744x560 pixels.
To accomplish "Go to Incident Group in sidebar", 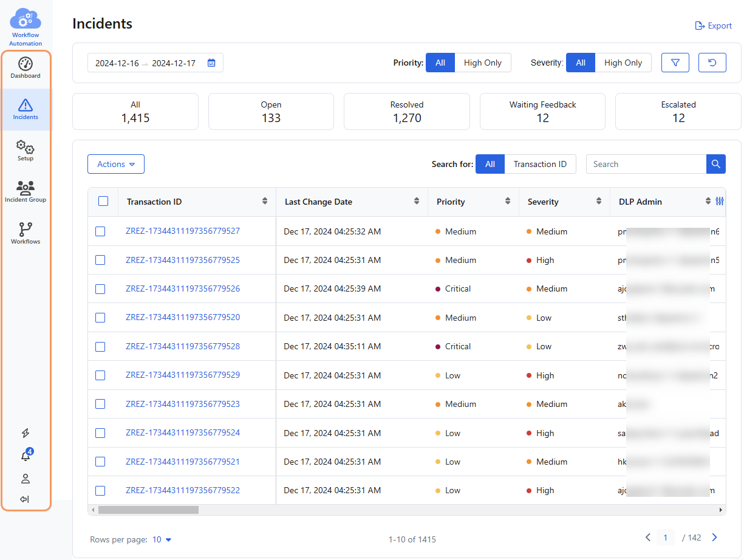I will tap(26, 191).
